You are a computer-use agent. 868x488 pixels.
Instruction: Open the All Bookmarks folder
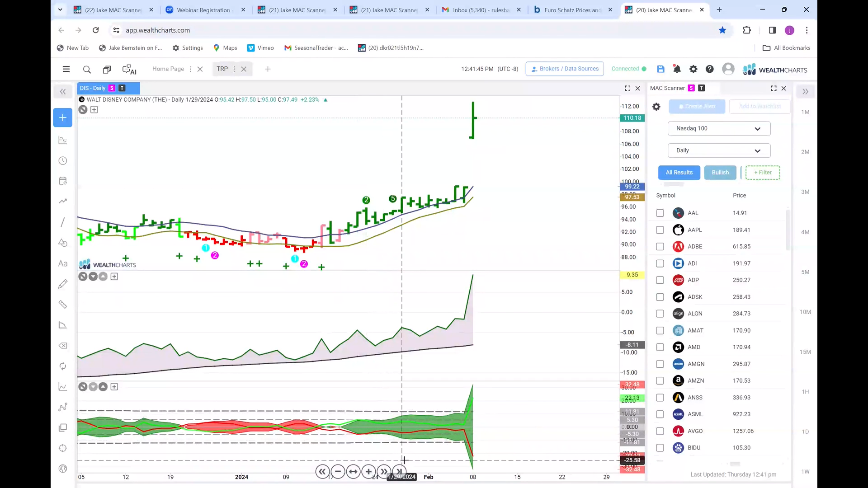[x=786, y=48]
